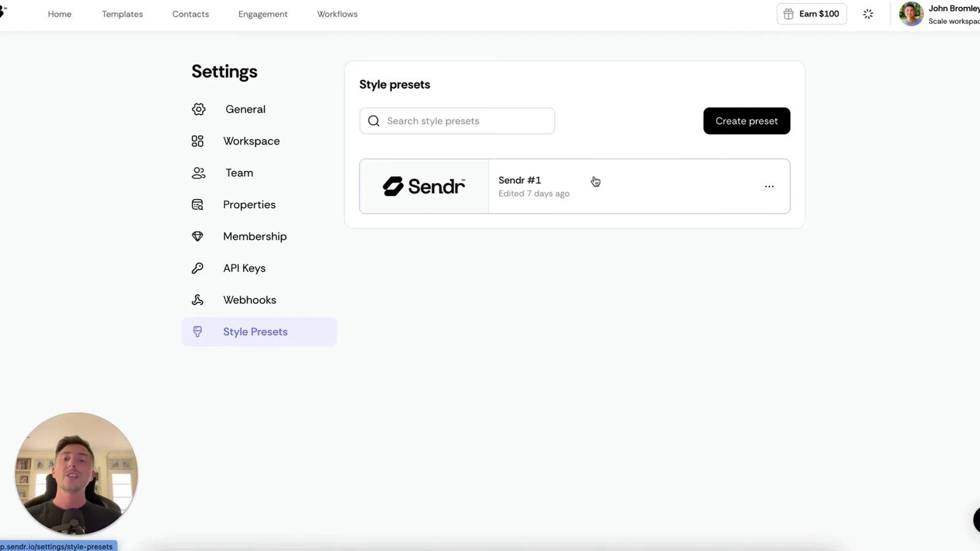Click the API Keys key icon

pos(197,268)
